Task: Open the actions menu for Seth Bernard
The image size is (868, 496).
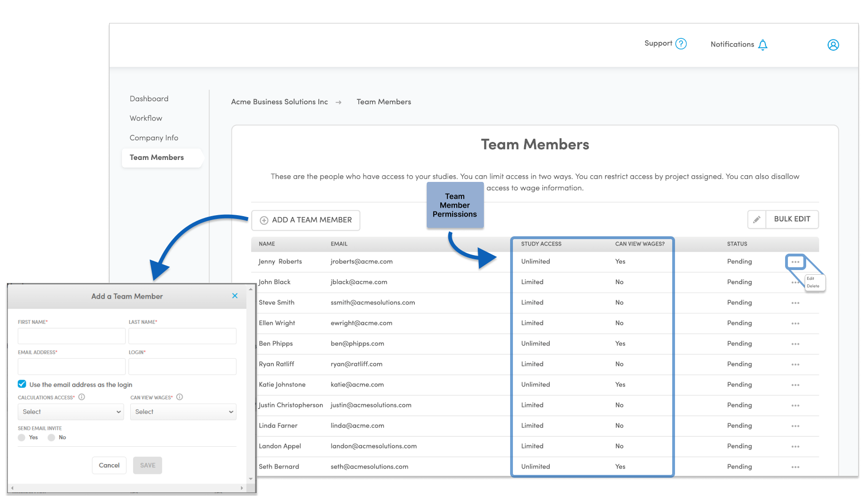Action: [x=795, y=466]
